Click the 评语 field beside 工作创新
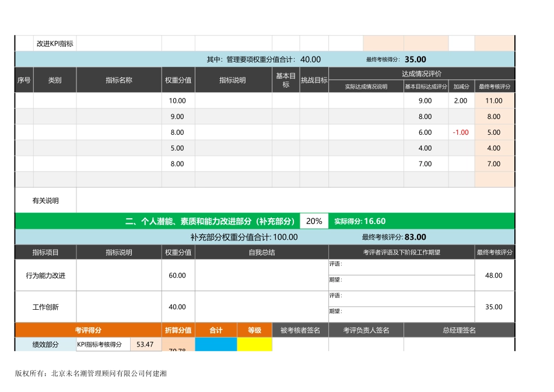This screenshot has height=392, width=554. [400, 296]
